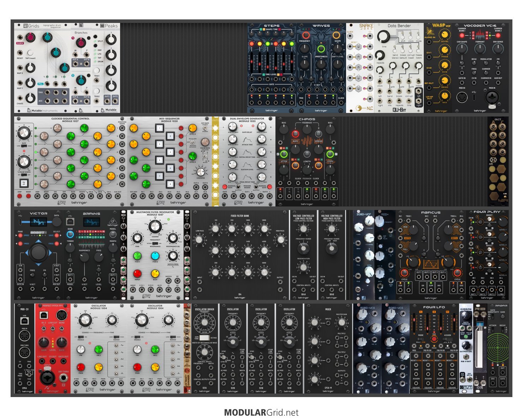Image resolution: width=523 pixels, height=420 pixels.
Task: Click the USB port on the MIDI-CV module
Action: [24, 320]
